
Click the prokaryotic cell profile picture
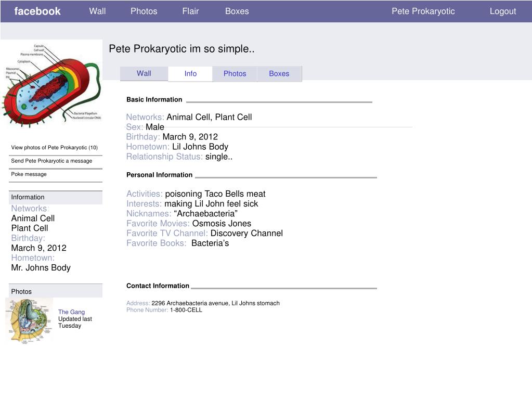[x=51, y=85]
